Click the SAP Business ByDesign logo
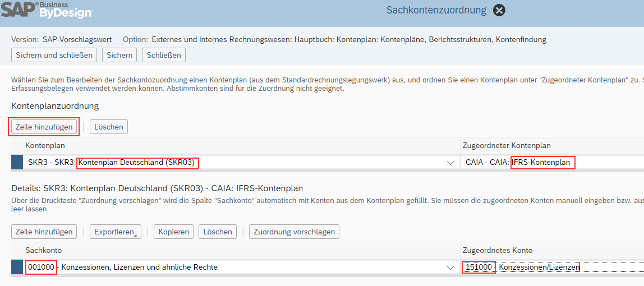644x286 pixels. [47, 10]
